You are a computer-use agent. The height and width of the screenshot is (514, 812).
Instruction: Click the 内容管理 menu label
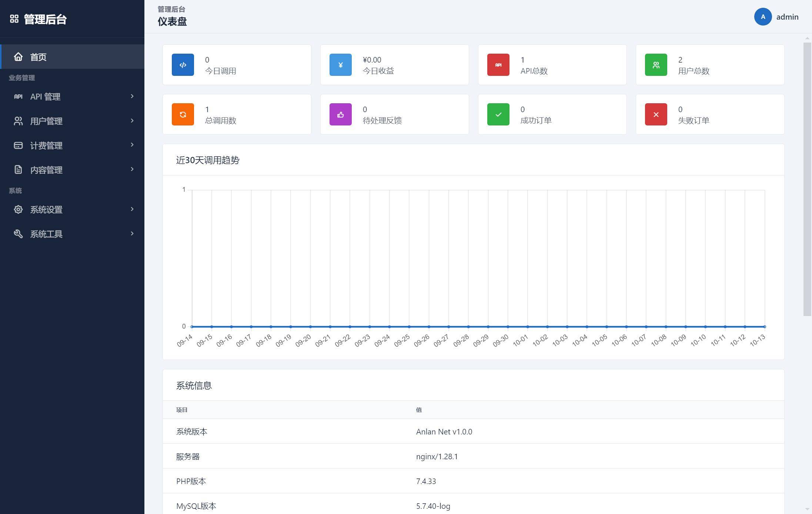point(46,170)
